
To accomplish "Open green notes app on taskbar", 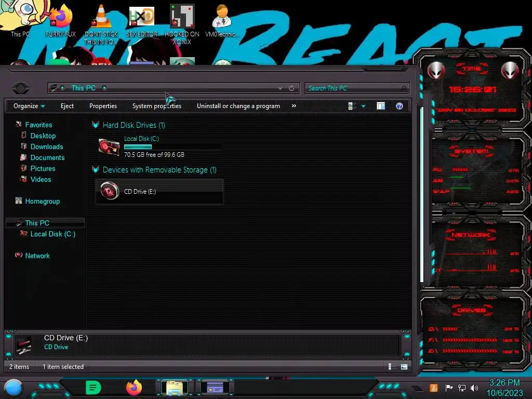I will [93, 388].
